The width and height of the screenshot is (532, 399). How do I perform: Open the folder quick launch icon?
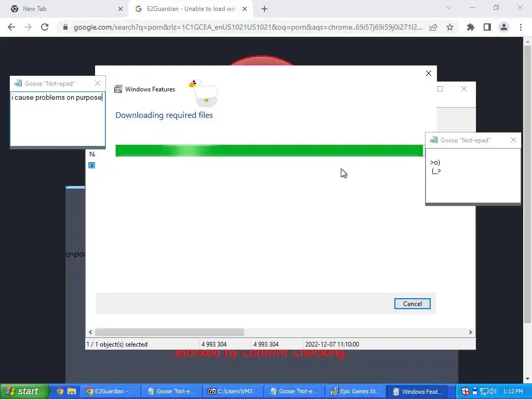[x=72, y=391]
